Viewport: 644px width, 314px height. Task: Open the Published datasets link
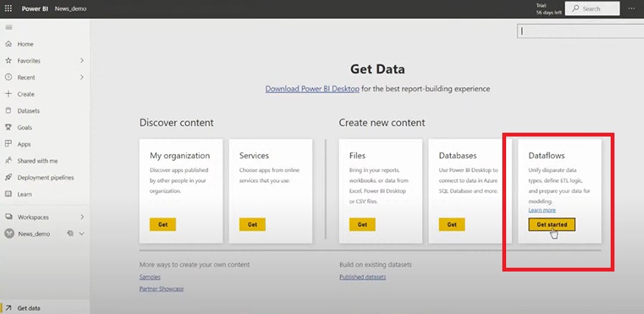pyautogui.click(x=363, y=277)
